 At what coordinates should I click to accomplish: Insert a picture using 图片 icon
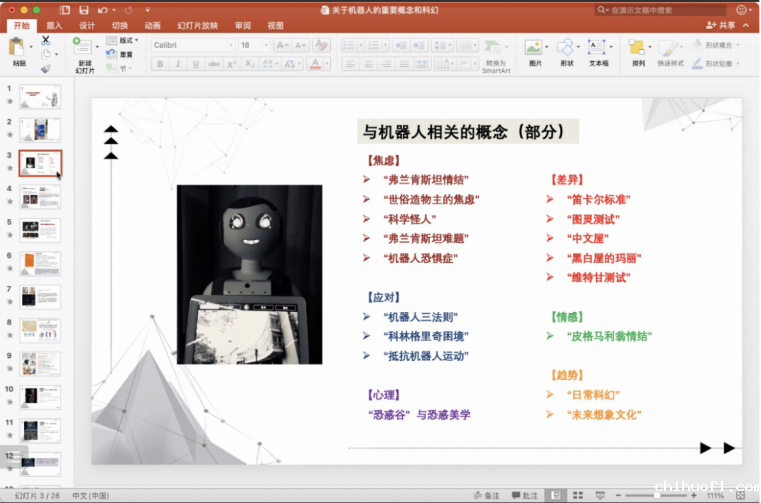(x=534, y=50)
